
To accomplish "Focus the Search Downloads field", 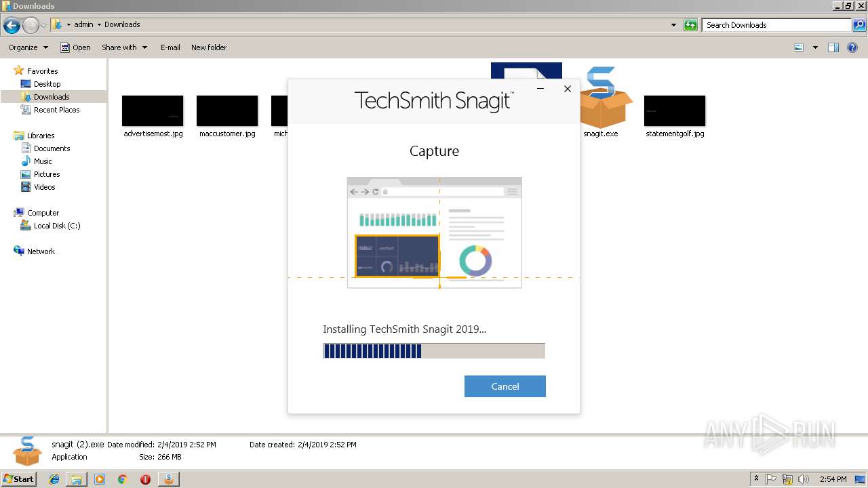I will tap(778, 25).
